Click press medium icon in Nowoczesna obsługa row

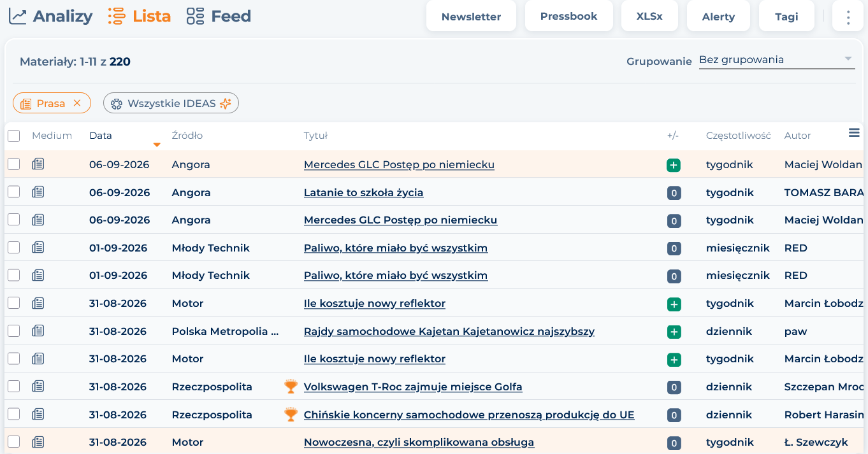point(38,442)
